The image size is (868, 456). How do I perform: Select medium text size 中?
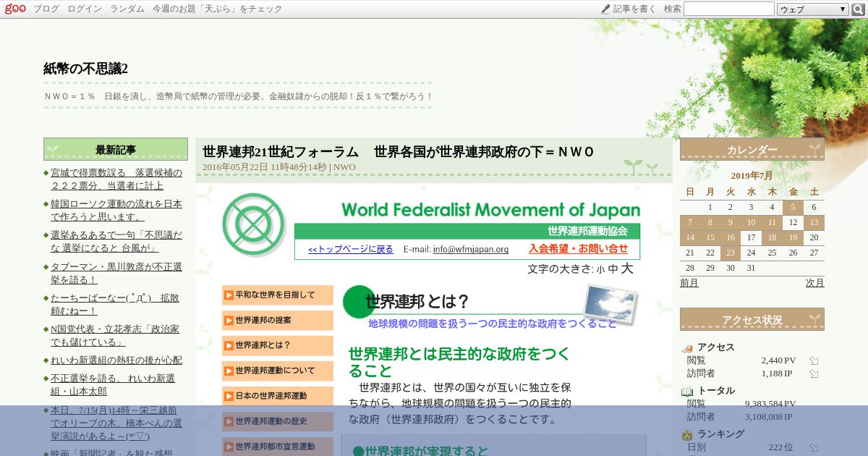pyautogui.click(x=613, y=269)
